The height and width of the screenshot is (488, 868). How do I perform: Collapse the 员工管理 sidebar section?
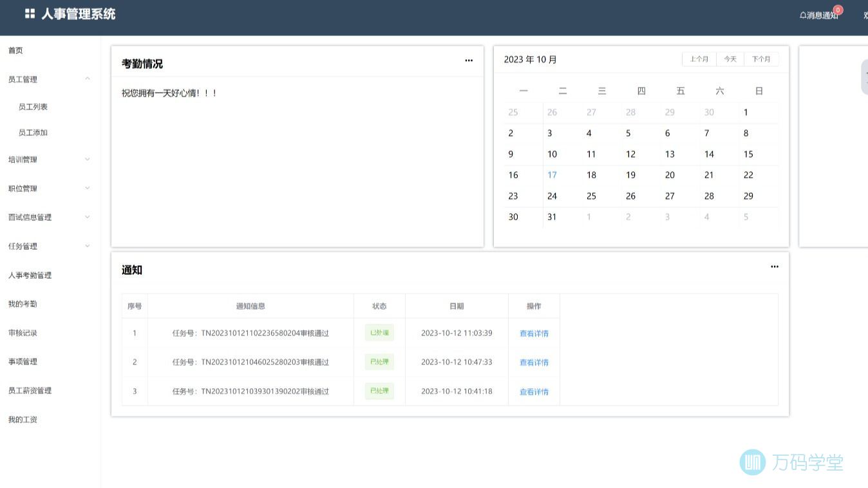coord(88,79)
